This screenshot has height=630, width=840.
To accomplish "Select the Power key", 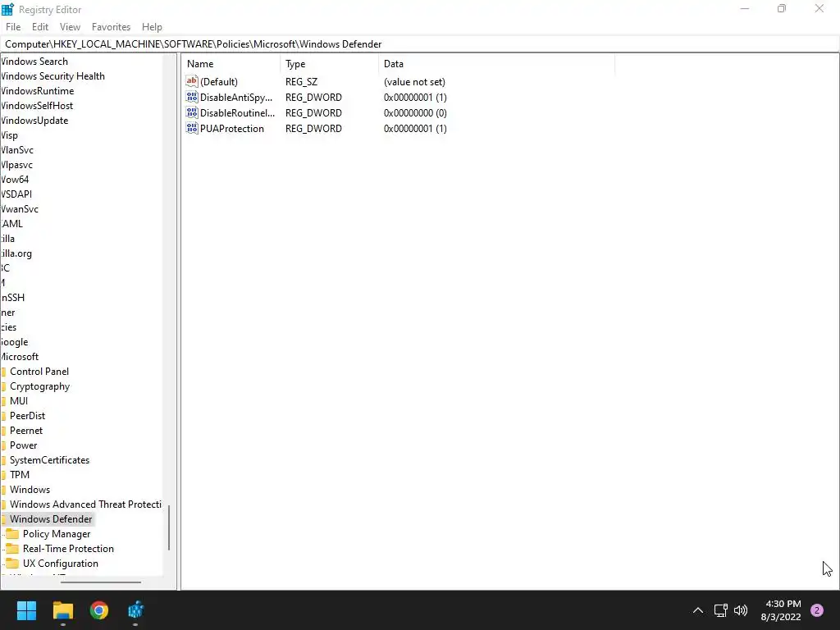I will (x=24, y=445).
